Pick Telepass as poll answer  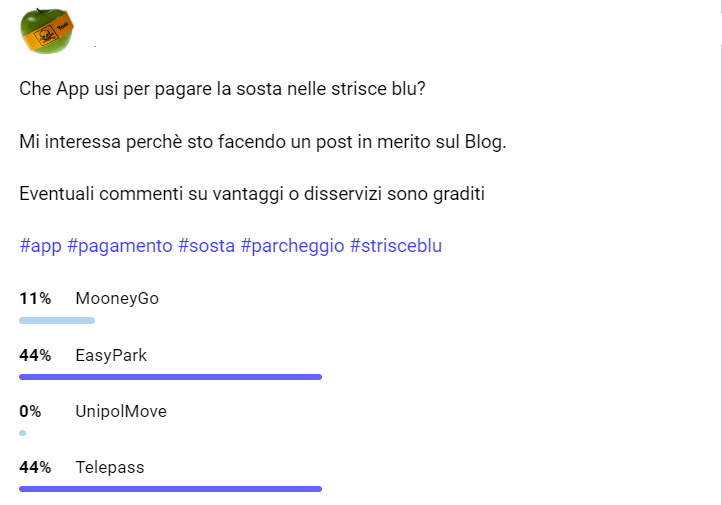pyautogui.click(x=110, y=467)
